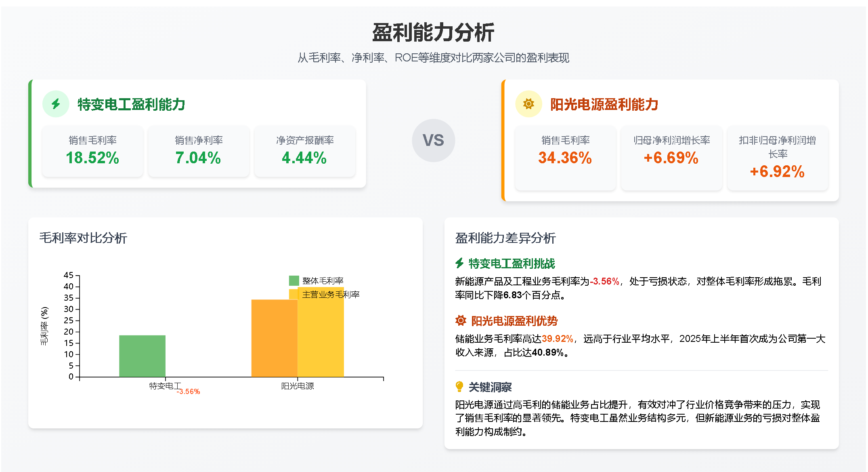
Task: Click the lightning icon beside 特变电工盈利能力
Action: [x=56, y=104]
